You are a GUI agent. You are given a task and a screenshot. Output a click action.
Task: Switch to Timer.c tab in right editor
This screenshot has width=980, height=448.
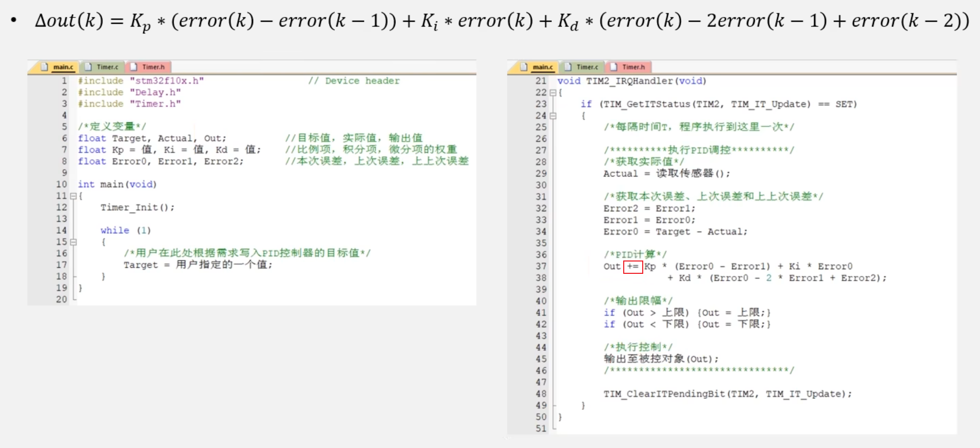point(582,67)
